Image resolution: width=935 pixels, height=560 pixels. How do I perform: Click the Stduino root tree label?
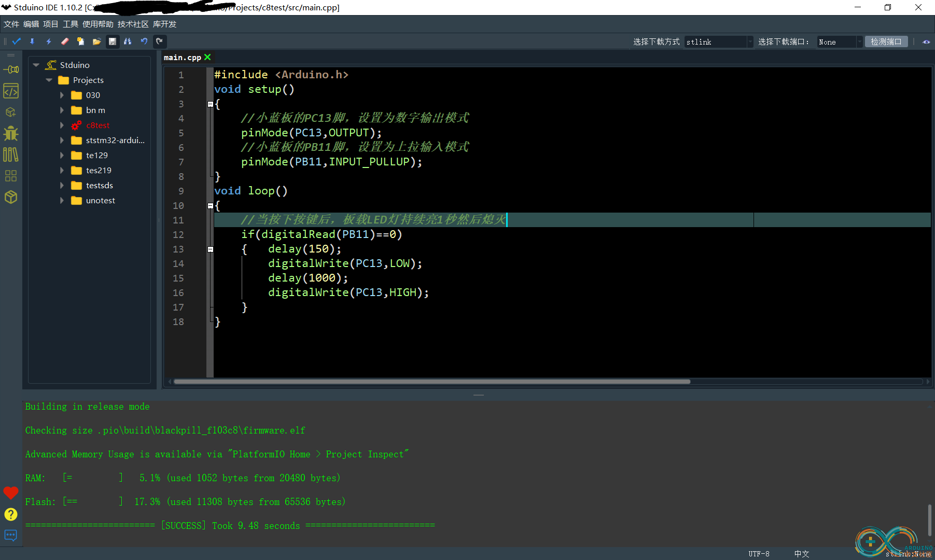tap(75, 65)
